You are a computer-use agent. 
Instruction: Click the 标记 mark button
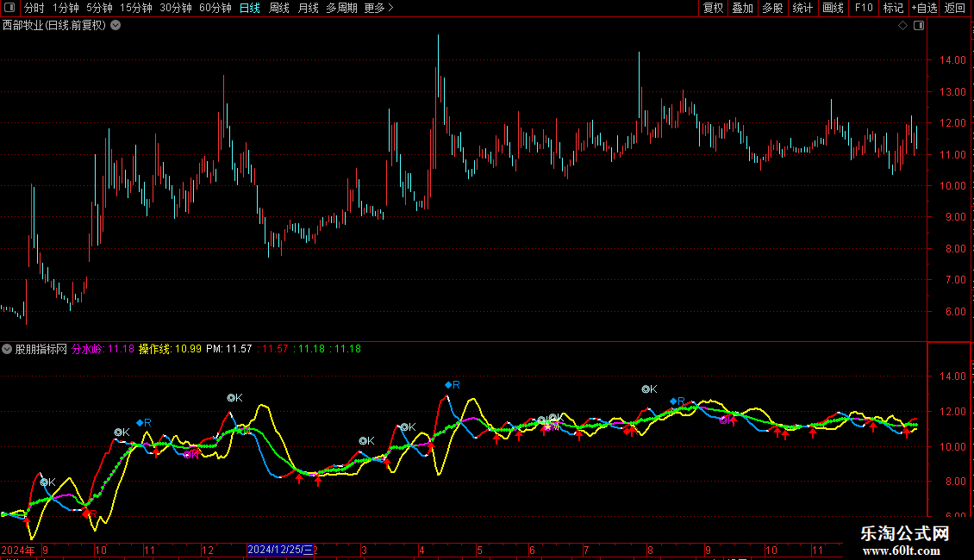coord(893,8)
